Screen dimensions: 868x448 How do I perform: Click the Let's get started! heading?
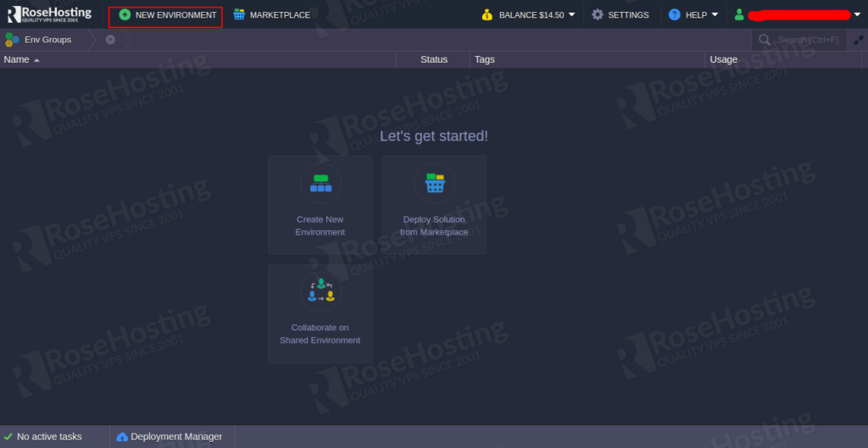pos(434,136)
